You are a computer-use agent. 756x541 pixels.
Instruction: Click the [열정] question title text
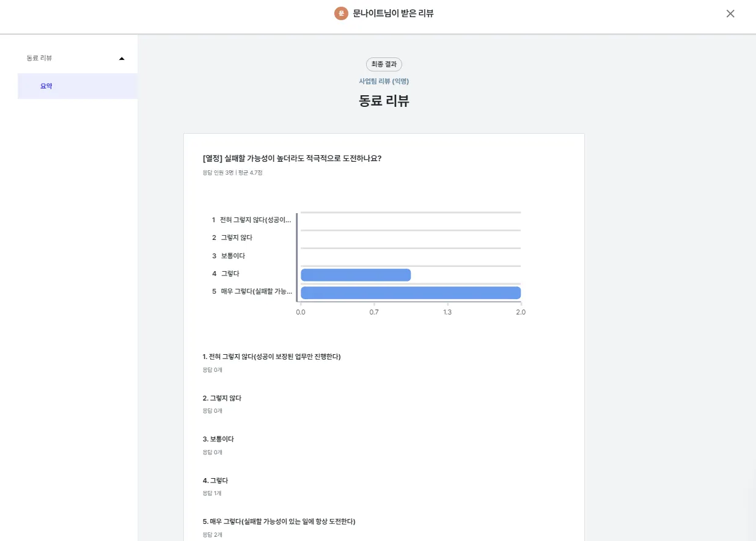pyautogui.click(x=292, y=158)
